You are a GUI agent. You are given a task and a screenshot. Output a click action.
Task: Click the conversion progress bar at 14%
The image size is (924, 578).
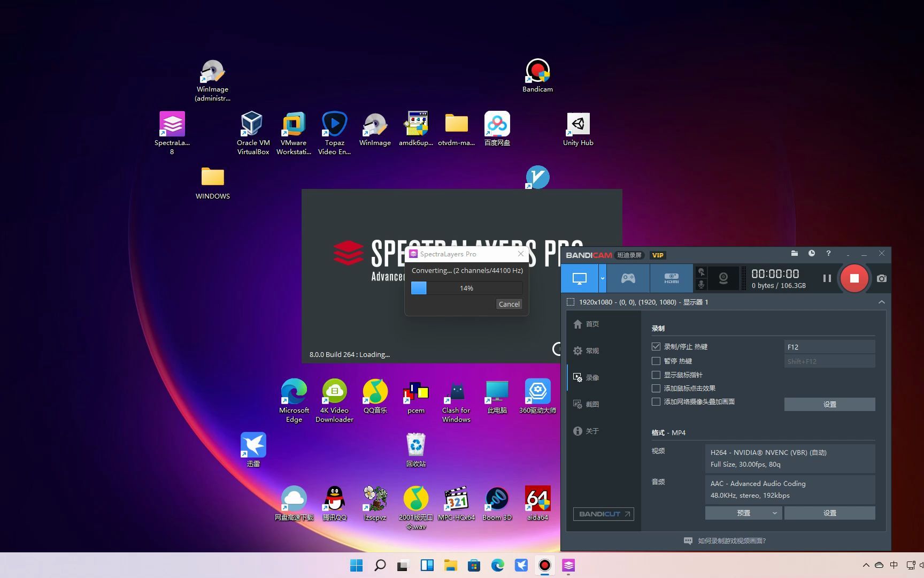[x=466, y=288]
